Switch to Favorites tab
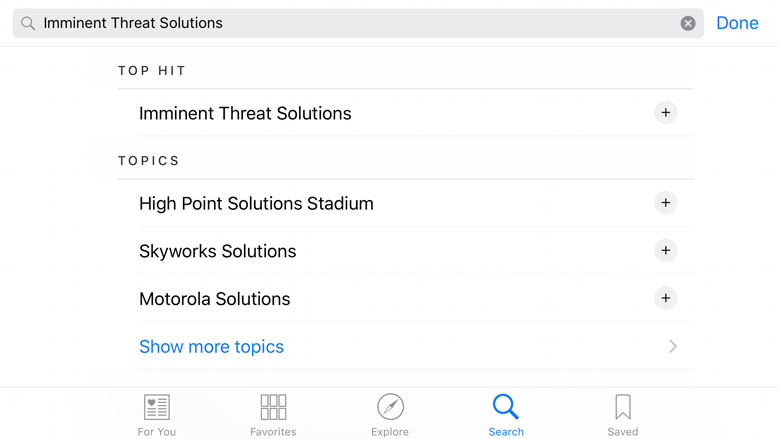 click(273, 415)
